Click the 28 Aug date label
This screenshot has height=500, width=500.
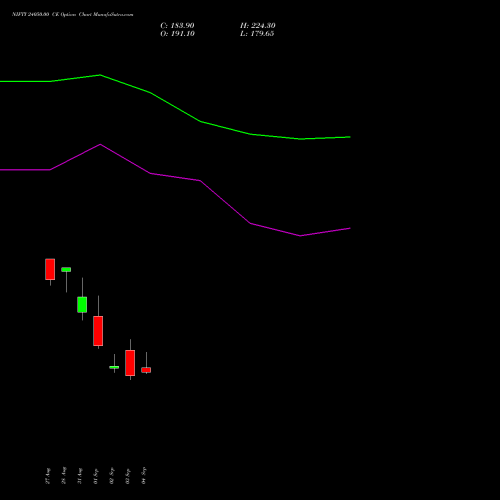point(64,476)
